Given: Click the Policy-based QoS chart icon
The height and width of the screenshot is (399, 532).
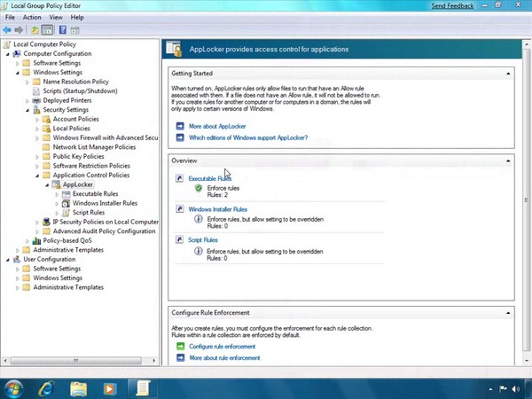Looking at the screenshot, I should (36, 240).
